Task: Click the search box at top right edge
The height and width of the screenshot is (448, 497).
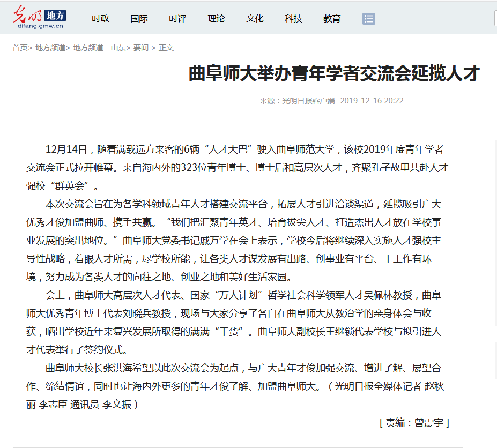Action: click(495, 19)
